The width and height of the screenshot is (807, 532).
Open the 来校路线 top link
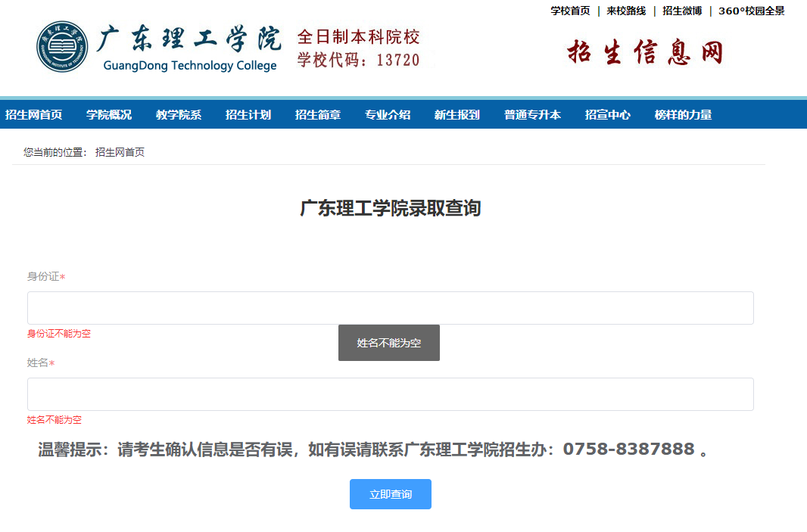click(x=626, y=11)
